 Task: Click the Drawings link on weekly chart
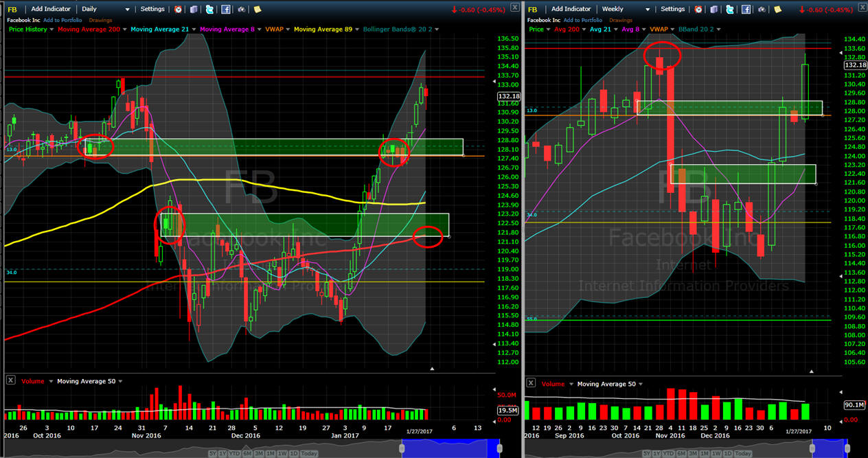pos(621,20)
